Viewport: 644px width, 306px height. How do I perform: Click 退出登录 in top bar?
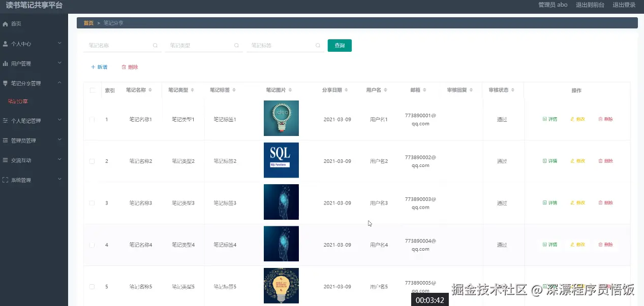click(624, 5)
